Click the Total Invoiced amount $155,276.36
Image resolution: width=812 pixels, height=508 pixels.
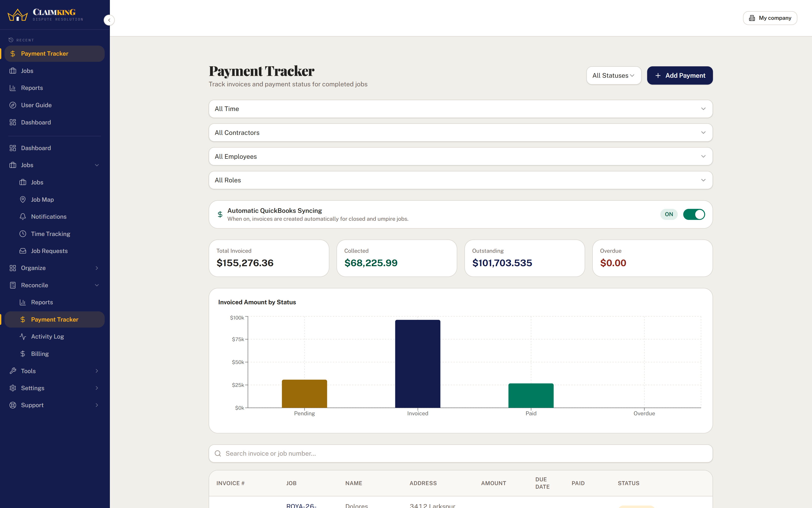[x=245, y=263]
